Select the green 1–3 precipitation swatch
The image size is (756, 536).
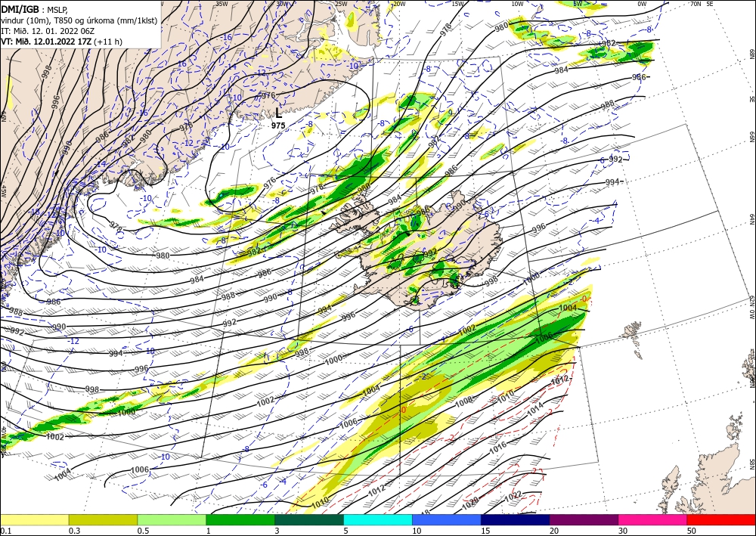[240, 519]
